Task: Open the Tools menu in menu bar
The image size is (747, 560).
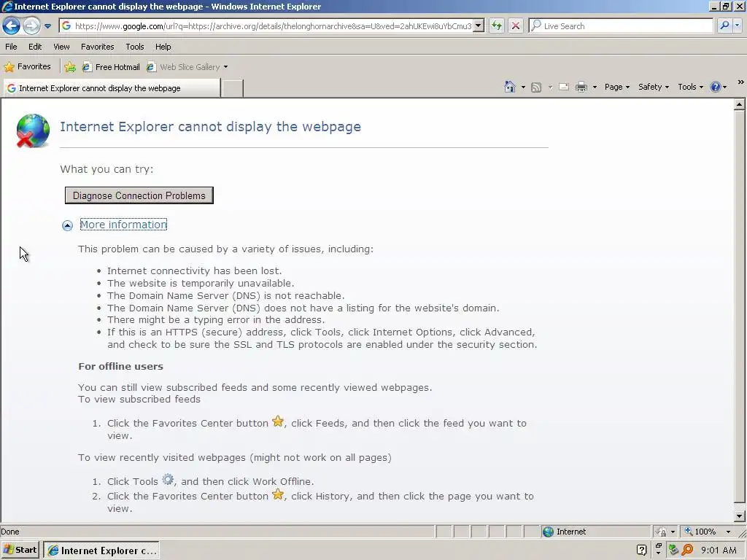Action: coord(135,47)
